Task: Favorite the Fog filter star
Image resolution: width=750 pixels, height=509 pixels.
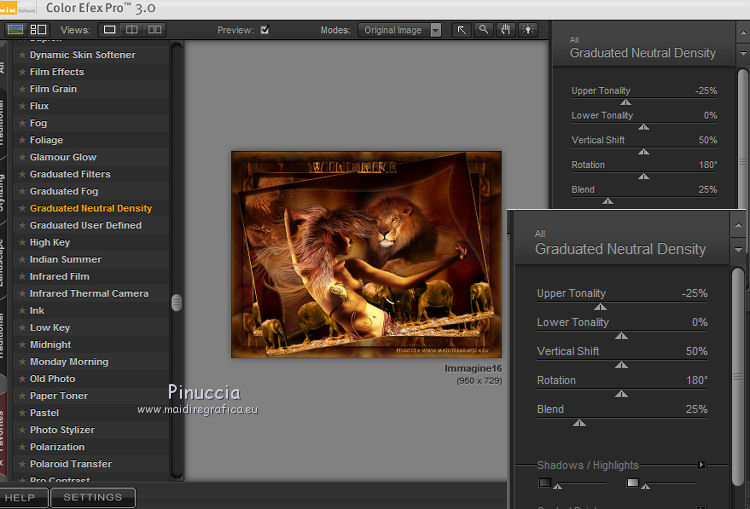Action: (22, 123)
